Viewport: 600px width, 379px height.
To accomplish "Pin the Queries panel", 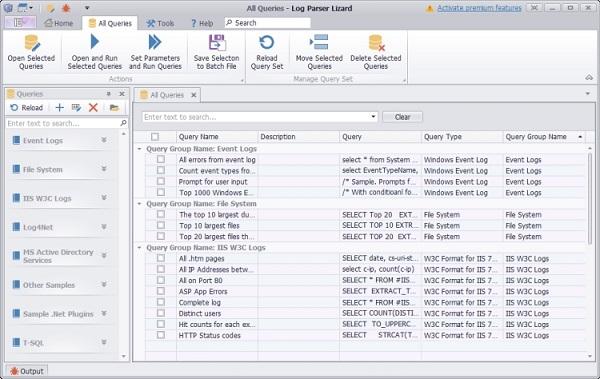I will [x=109, y=94].
